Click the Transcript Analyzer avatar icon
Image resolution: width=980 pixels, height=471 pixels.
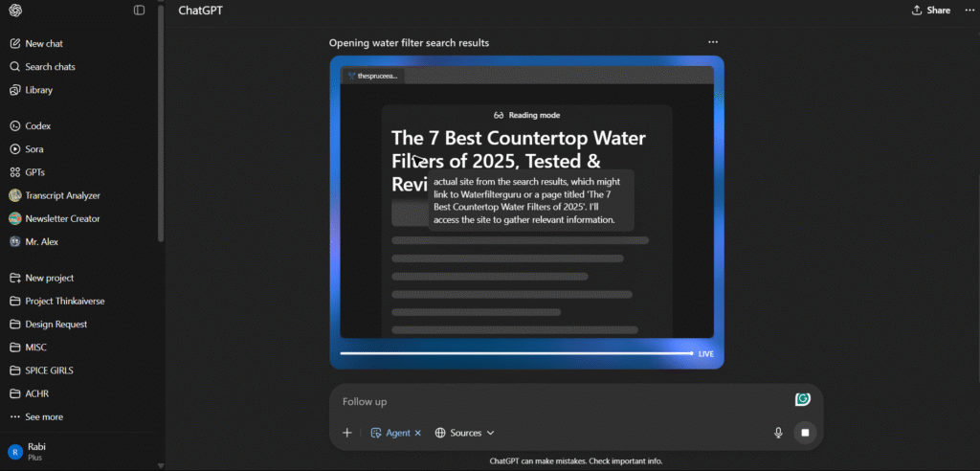click(x=15, y=196)
